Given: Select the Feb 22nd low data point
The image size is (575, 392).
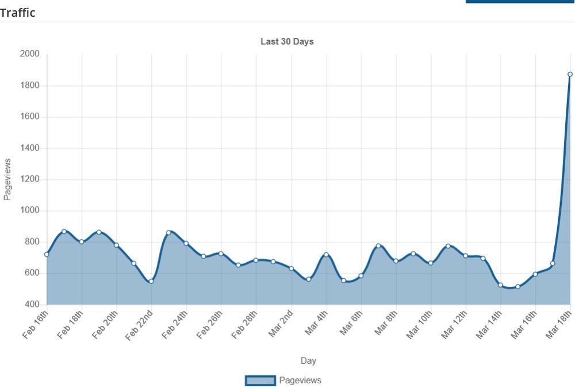Looking at the screenshot, I should tap(151, 281).
